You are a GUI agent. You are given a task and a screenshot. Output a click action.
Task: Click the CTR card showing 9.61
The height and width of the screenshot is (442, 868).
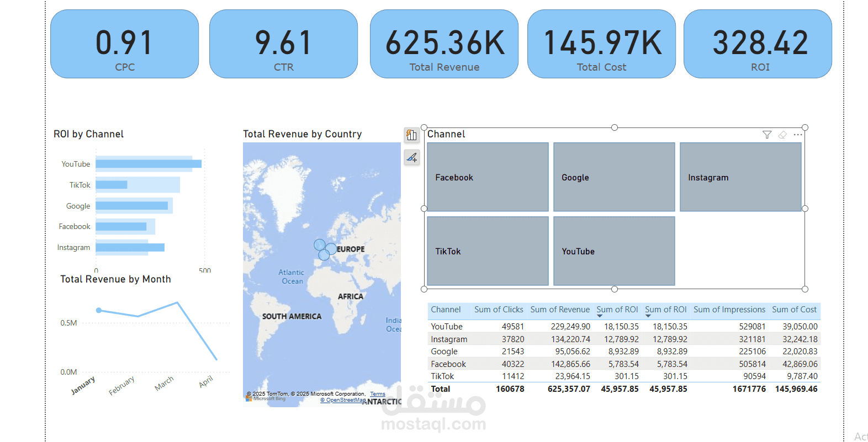(x=284, y=44)
